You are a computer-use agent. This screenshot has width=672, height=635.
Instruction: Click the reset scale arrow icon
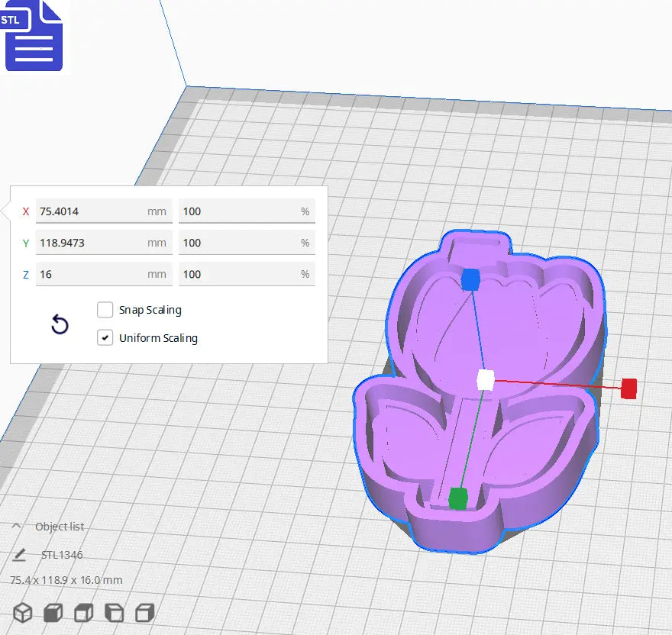(x=60, y=324)
